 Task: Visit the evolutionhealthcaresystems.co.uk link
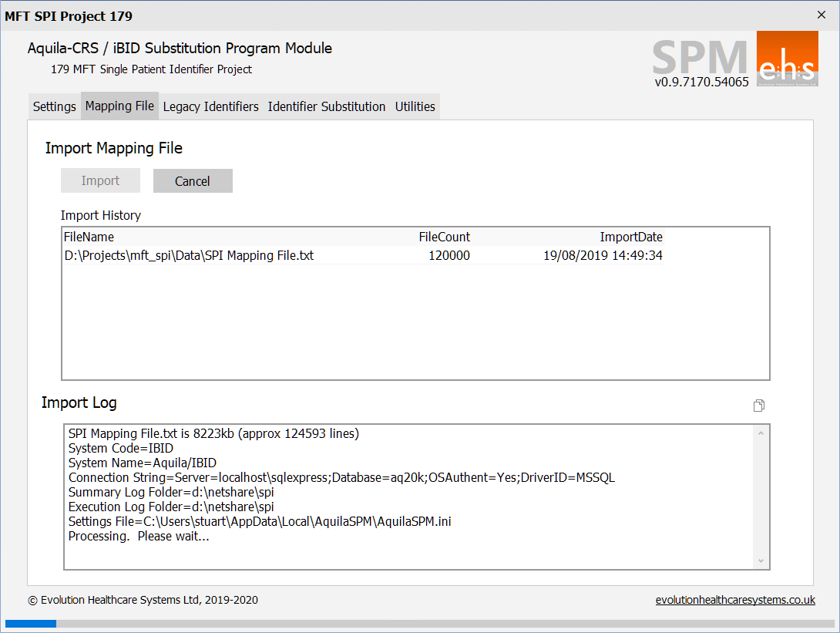click(x=734, y=600)
